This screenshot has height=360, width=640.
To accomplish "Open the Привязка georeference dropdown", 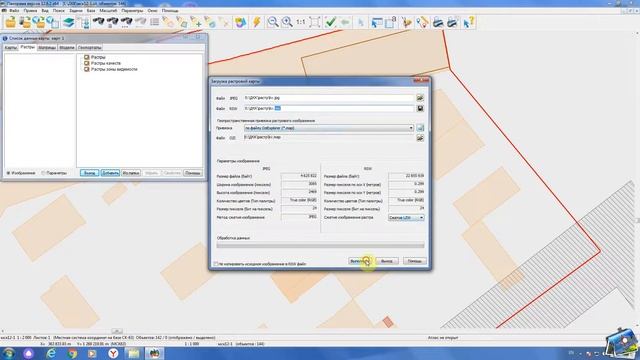I will click(x=329, y=128).
